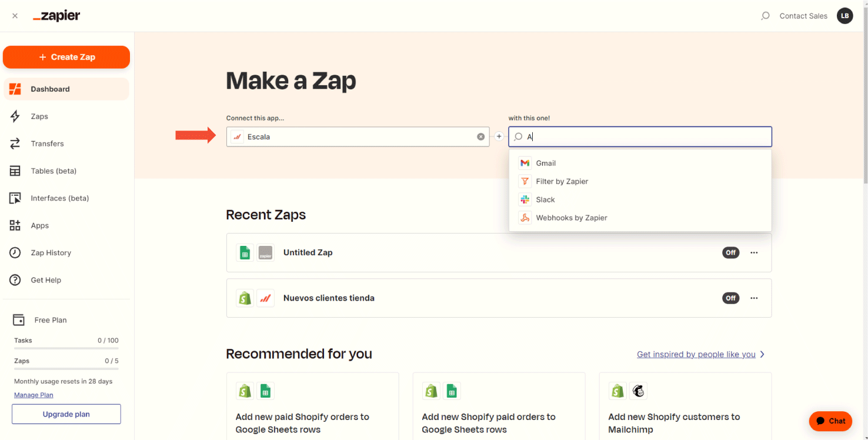Image resolution: width=868 pixels, height=440 pixels.
Task: Click the Mailchimp icon in third card
Action: coord(639,391)
